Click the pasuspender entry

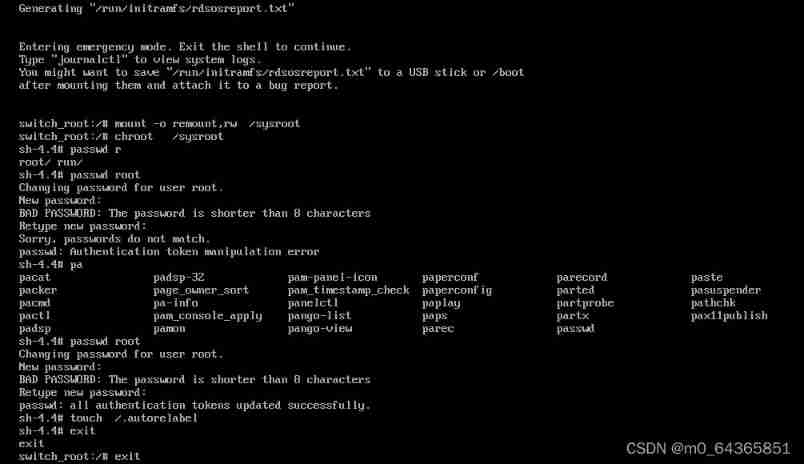click(726, 290)
